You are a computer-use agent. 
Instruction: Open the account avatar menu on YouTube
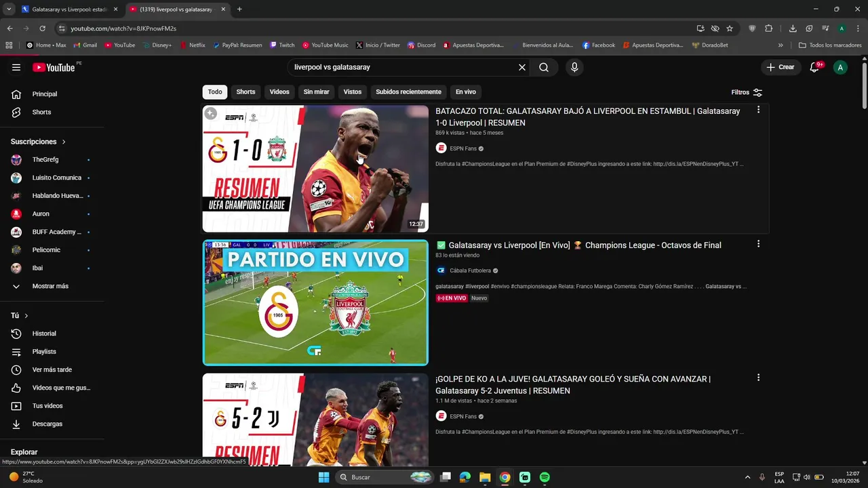840,67
